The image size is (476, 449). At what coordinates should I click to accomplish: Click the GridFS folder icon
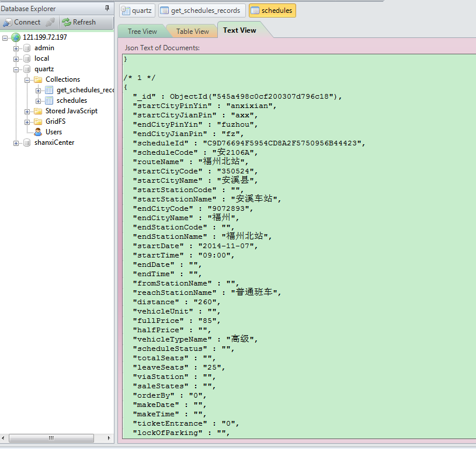(38, 121)
